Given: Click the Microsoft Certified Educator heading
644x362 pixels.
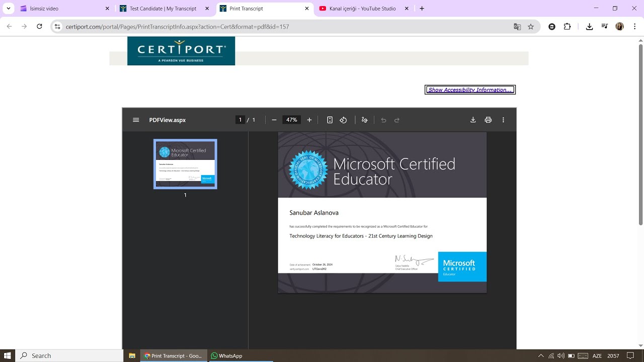Looking at the screenshot, I should 394,171.
